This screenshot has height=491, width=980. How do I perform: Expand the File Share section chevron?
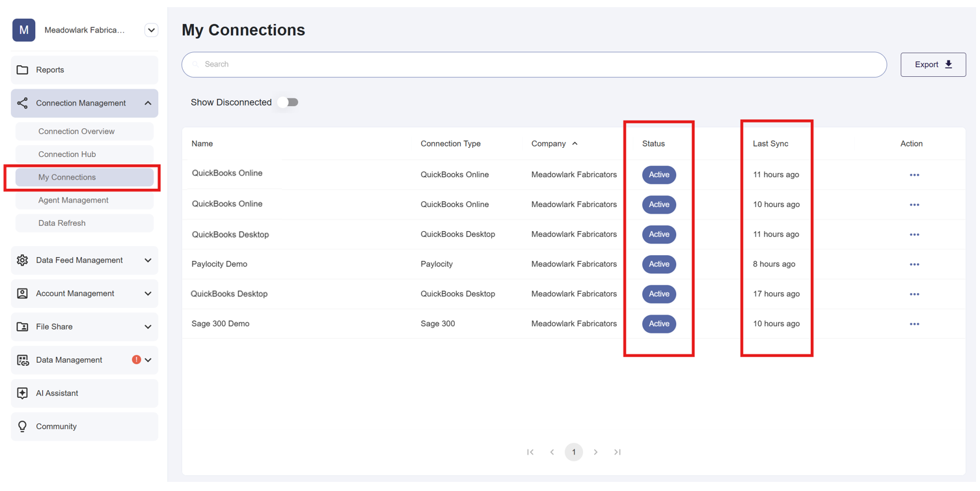click(148, 327)
